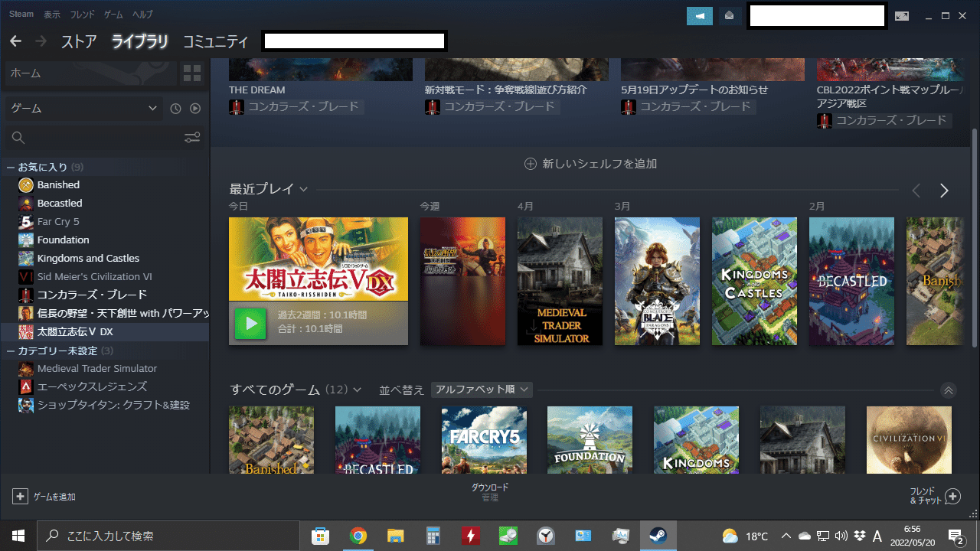Click the green play button for 太閤立志伝V DX
The image size is (980, 551).
click(250, 323)
